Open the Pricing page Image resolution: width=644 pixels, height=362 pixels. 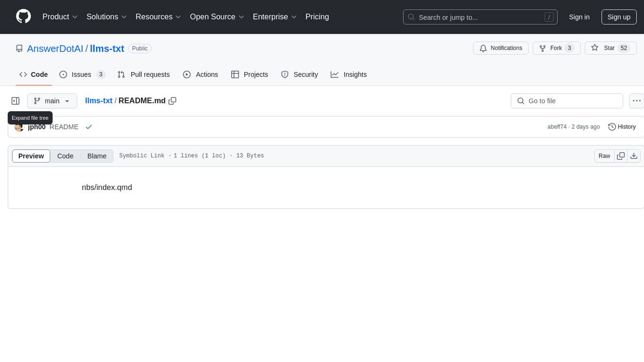[317, 17]
